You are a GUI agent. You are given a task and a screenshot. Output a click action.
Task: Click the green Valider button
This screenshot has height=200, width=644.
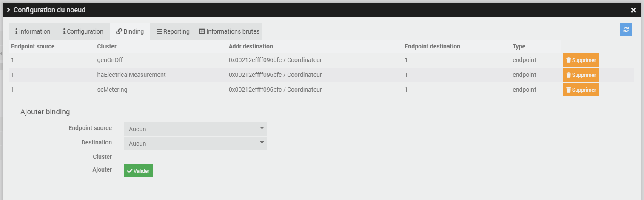tap(138, 171)
